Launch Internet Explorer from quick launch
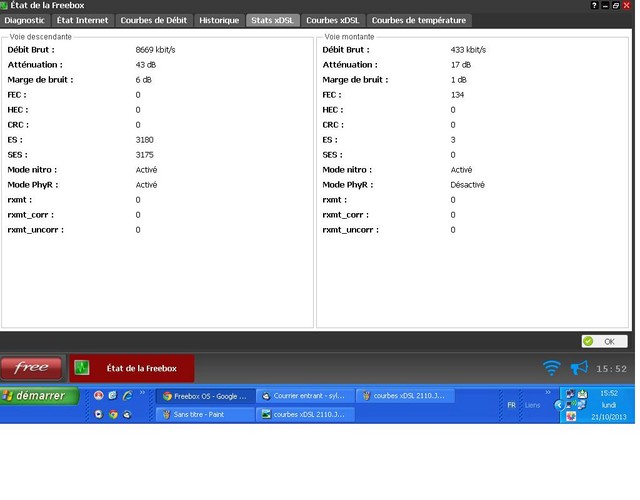 tap(127, 395)
